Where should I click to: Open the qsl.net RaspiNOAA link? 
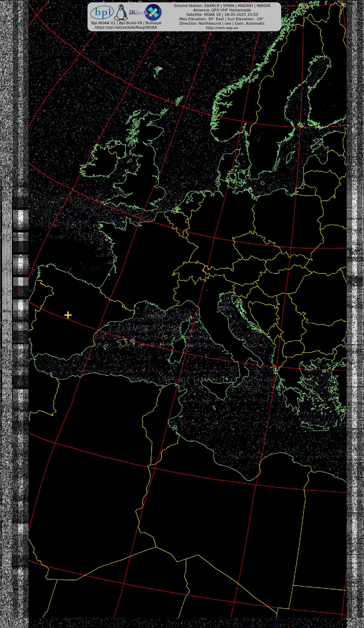pyautogui.click(x=126, y=28)
